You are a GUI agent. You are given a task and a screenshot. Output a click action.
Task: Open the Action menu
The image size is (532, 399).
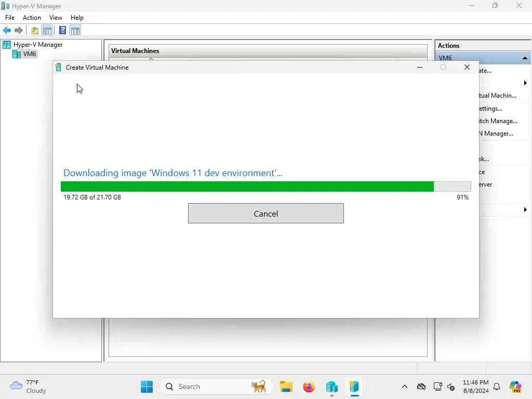pyautogui.click(x=32, y=18)
